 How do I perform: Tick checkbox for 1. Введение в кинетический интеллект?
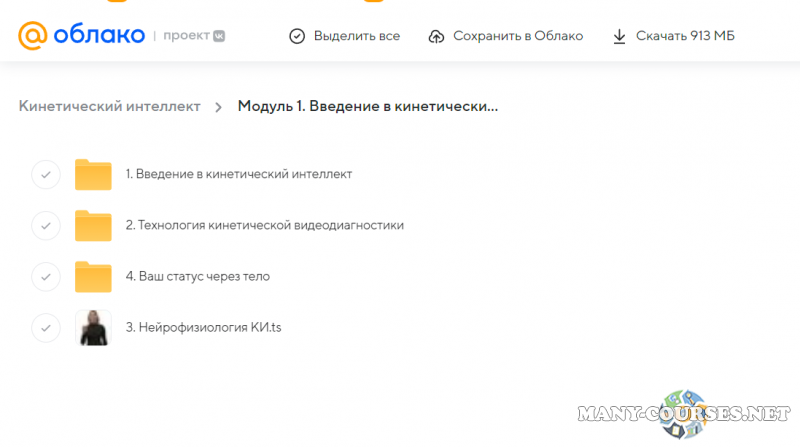[46, 174]
